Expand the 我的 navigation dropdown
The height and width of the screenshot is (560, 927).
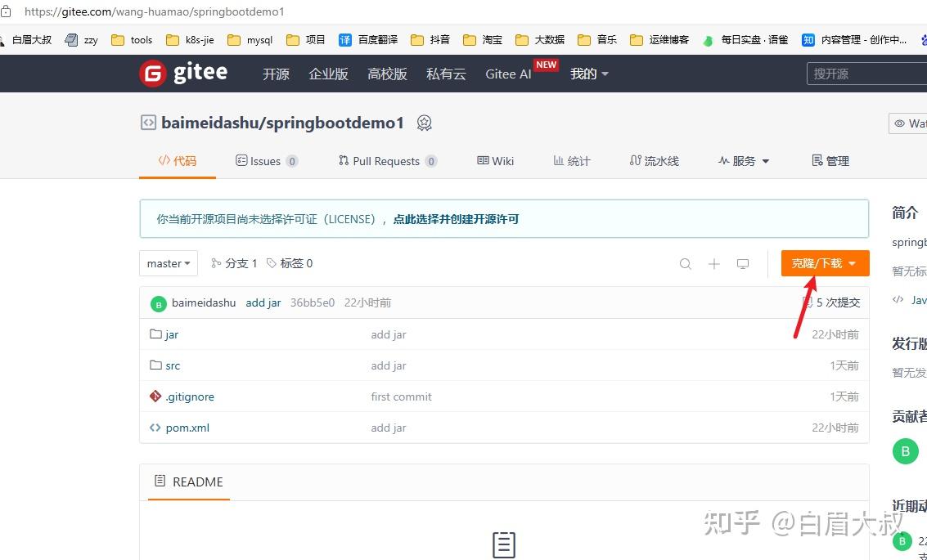588,74
